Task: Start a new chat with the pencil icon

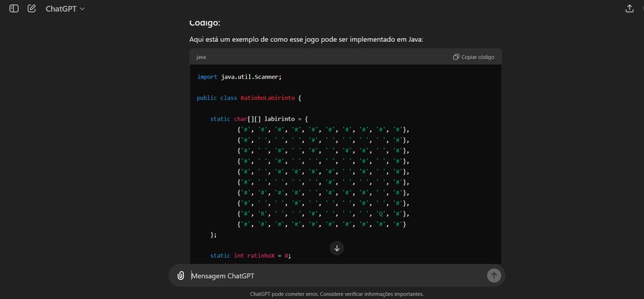Action: pos(31,9)
